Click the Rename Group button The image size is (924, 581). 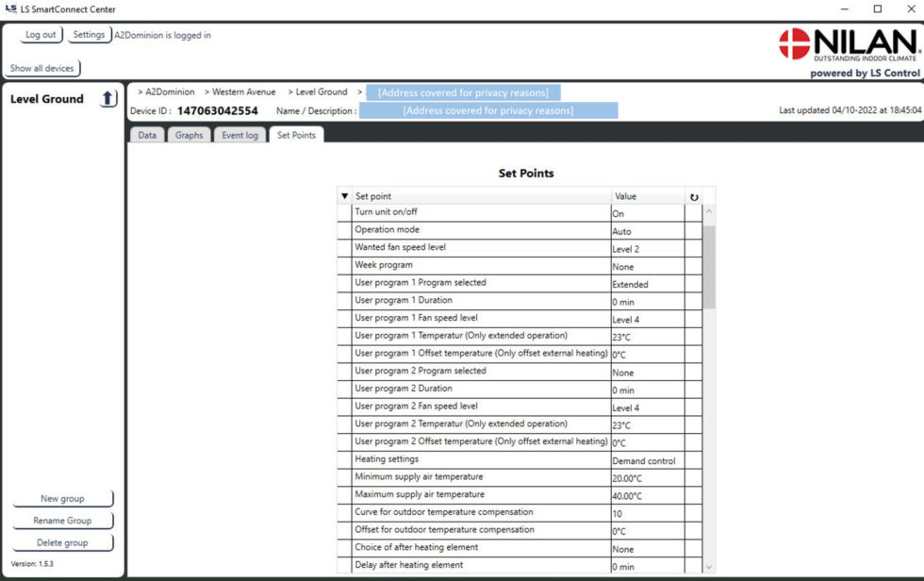point(62,521)
